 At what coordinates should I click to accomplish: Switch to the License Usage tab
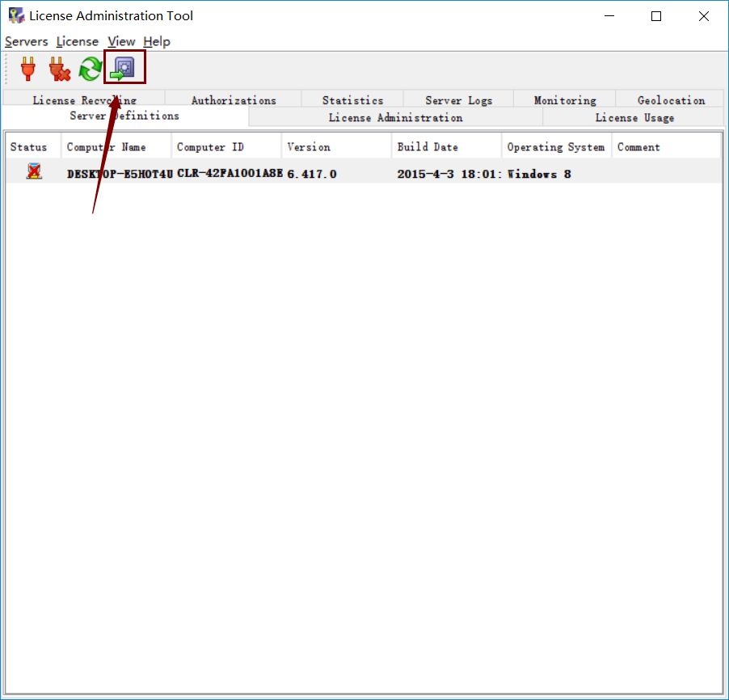634,117
